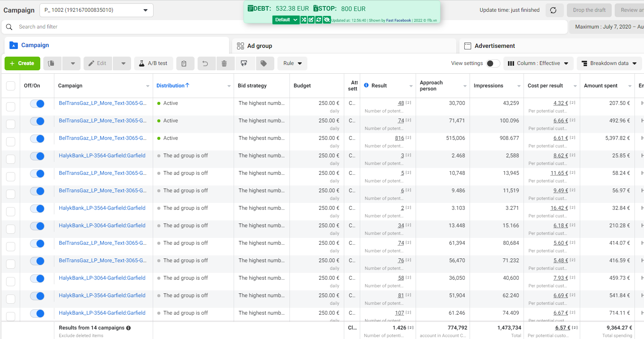Check the box for the 56.97 € campaign row
Viewport: 644px width, 339px height.
pos(11,194)
